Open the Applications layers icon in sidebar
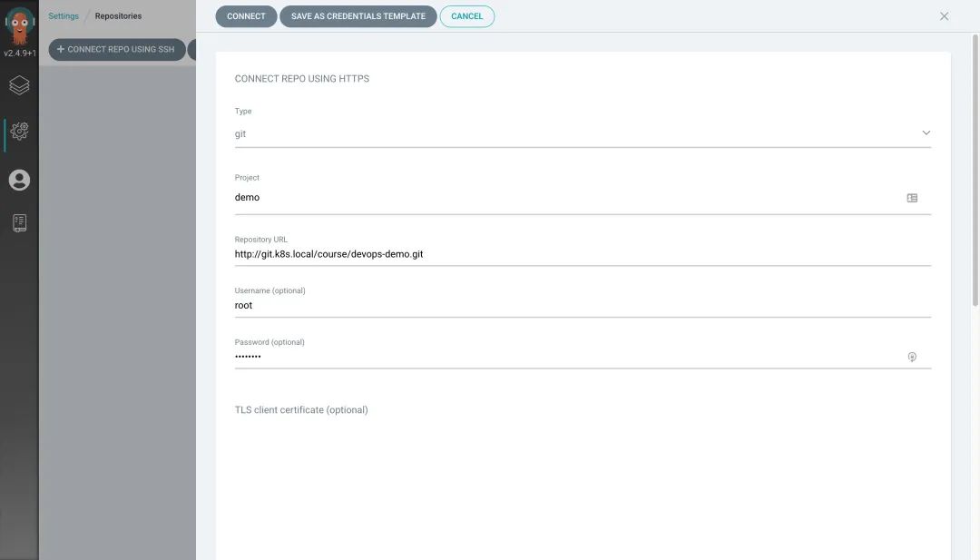Image resolution: width=980 pixels, height=560 pixels. 19,85
